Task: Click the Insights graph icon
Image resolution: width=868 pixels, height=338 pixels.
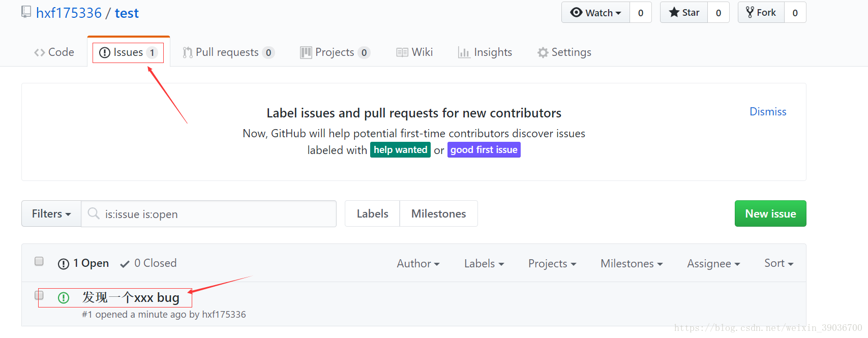Action: click(x=464, y=52)
